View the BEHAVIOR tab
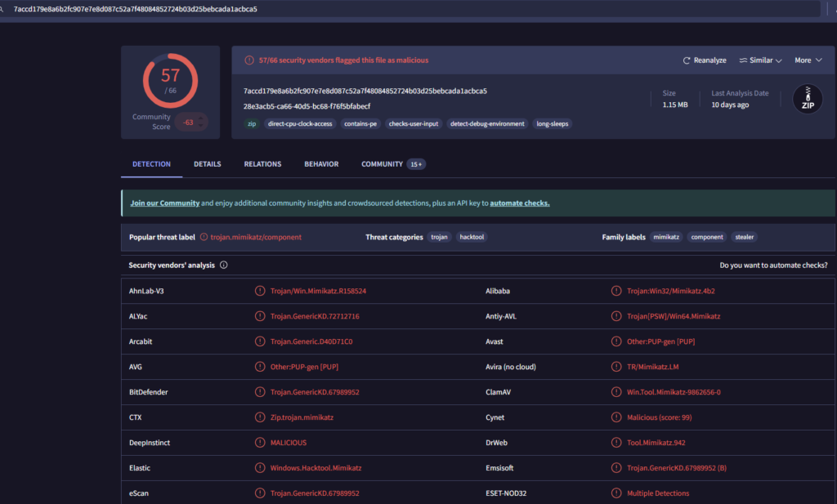Viewport: 837px width, 504px height. pos(321,164)
